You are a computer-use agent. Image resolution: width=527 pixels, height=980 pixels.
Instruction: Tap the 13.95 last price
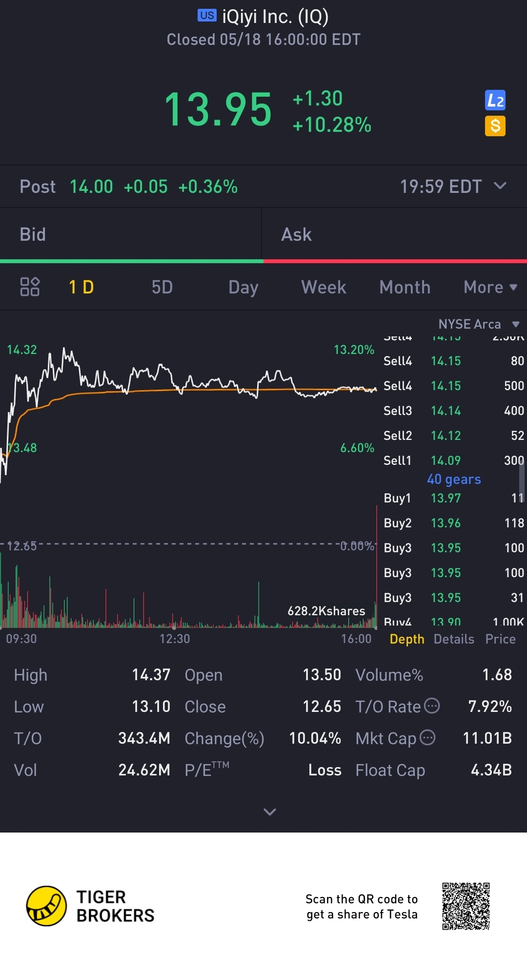218,109
